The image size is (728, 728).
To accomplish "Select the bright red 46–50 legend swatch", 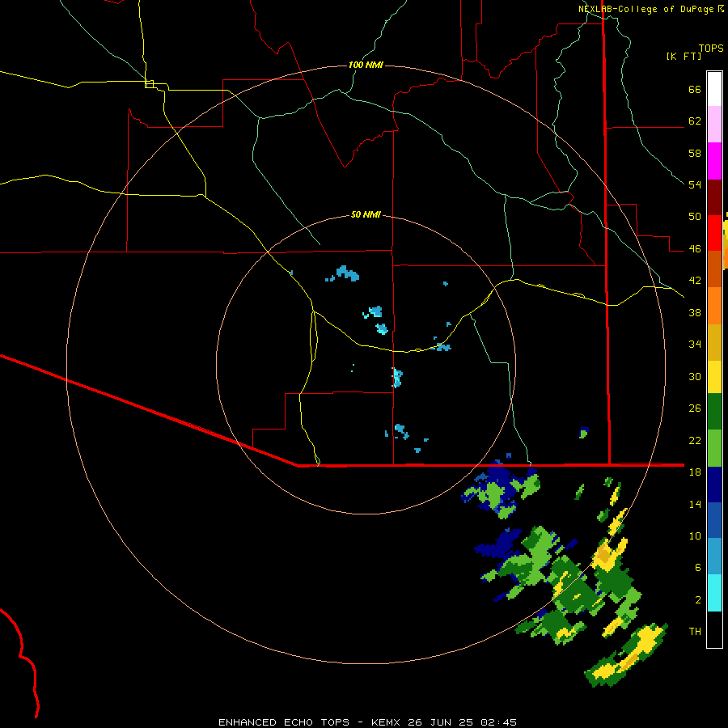I will coord(714,233).
